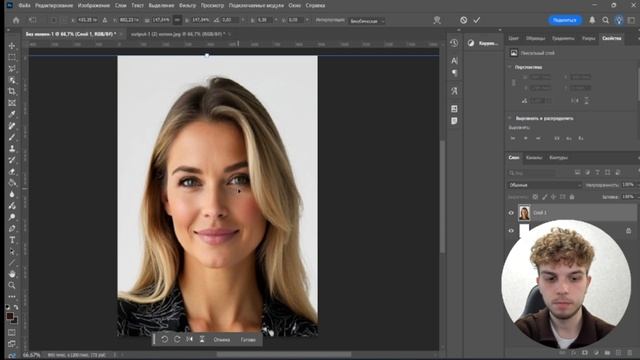
Task: Select the Blur tool
Action: [12, 194]
